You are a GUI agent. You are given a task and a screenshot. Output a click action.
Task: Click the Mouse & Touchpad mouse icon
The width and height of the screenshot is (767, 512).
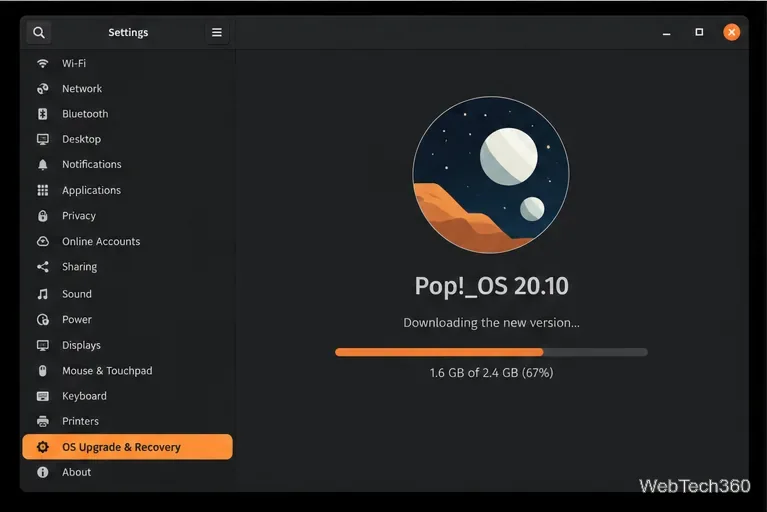[43, 371]
